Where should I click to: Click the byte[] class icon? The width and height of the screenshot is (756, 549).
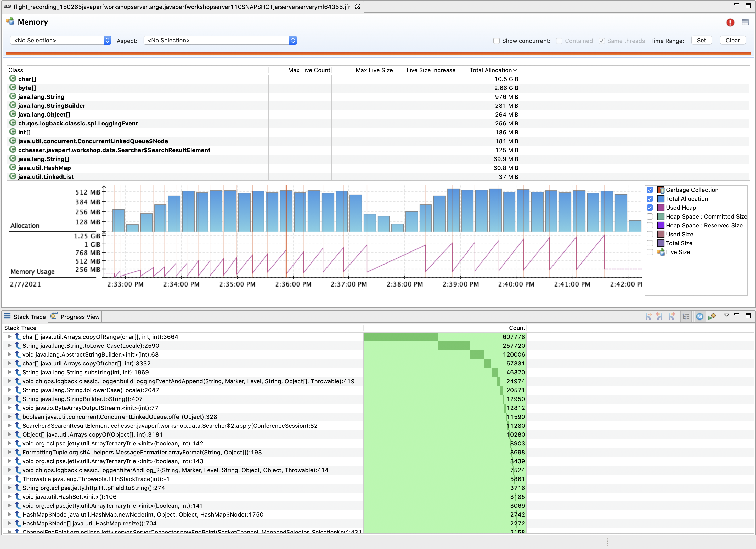pyautogui.click(x=13, y=87)
